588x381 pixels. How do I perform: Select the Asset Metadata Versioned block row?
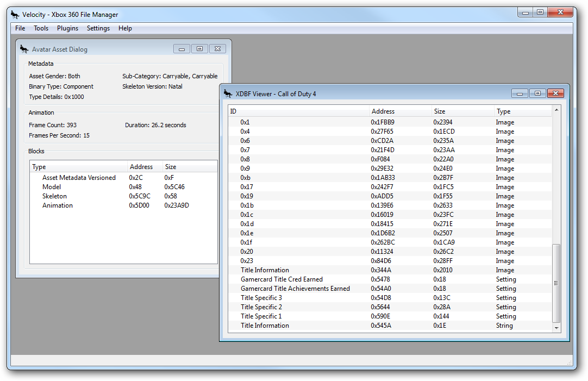[123, 178]
